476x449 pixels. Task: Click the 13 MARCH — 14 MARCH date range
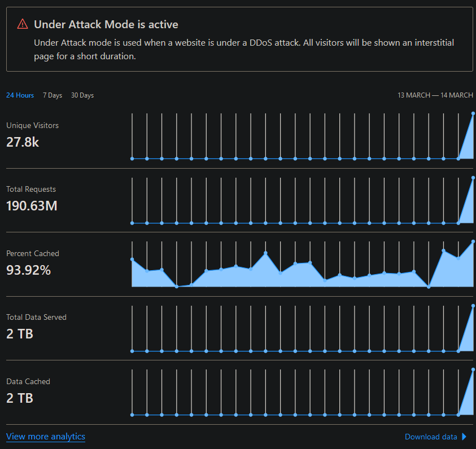click(x=435, y=95)
